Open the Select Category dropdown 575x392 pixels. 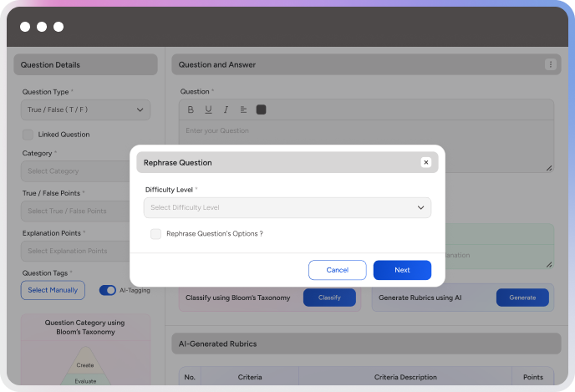[75, 171]
